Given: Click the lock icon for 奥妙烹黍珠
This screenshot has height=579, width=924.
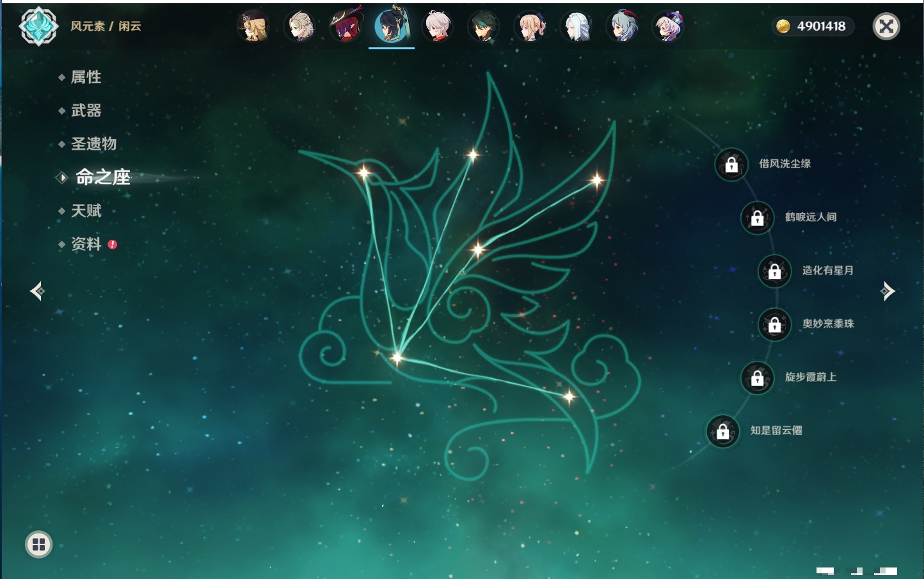Looking at the screenshot, I should [775, 324].
